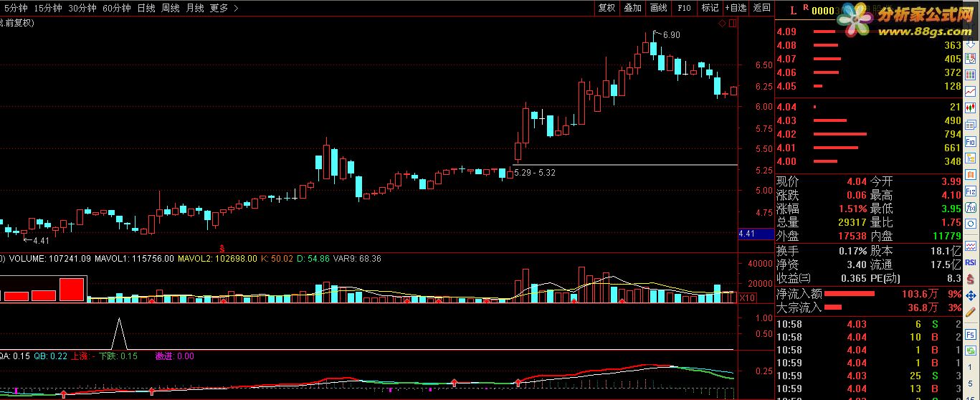Select the 4.00 buy order row
Image resolution: width=980 pixels, height=400 pixels.
point(869,161)
